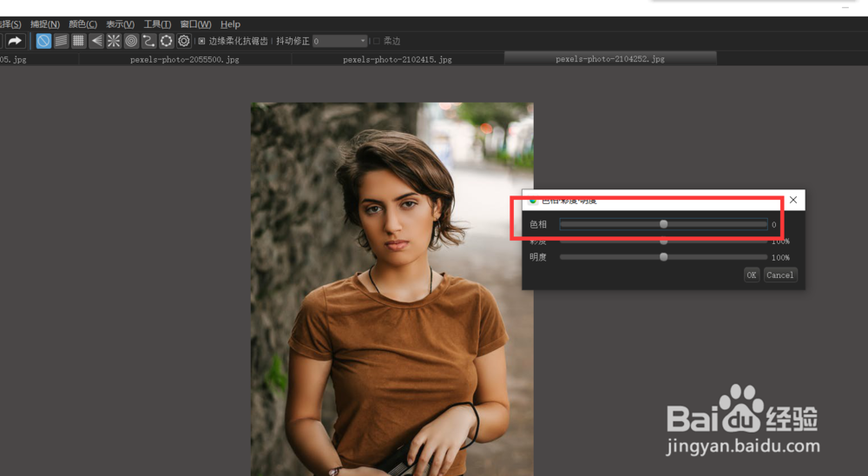Viewport: 868px width, 476px height.
Task: Toggle the 柔边 checkbox
Action: (x=377, y=41)
